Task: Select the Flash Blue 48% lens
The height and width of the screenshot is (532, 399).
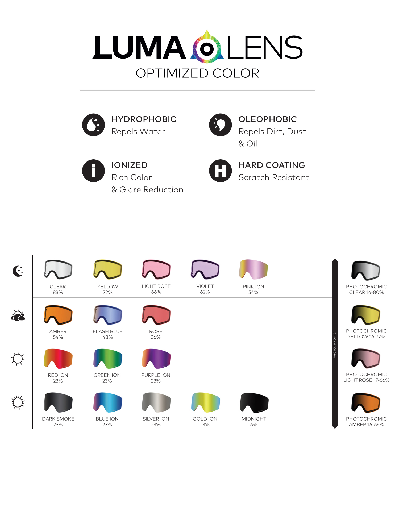Action: [x=108, y=315]
